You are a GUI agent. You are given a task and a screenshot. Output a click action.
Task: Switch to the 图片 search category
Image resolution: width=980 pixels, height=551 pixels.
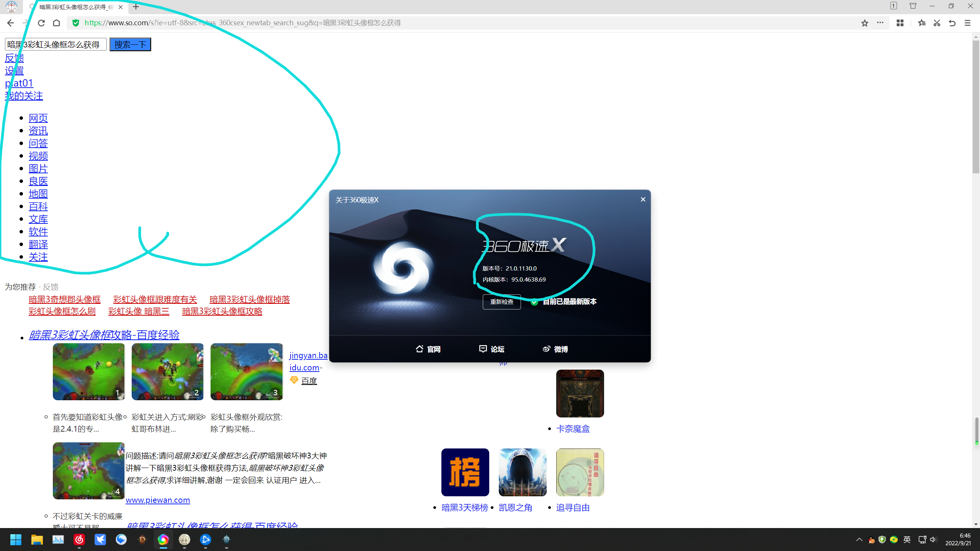38,169
